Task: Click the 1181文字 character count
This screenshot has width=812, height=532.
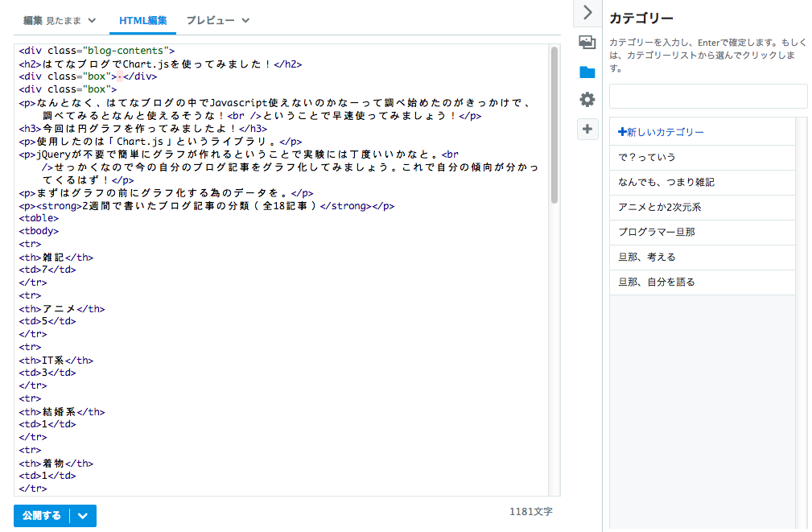Action: 531,512
